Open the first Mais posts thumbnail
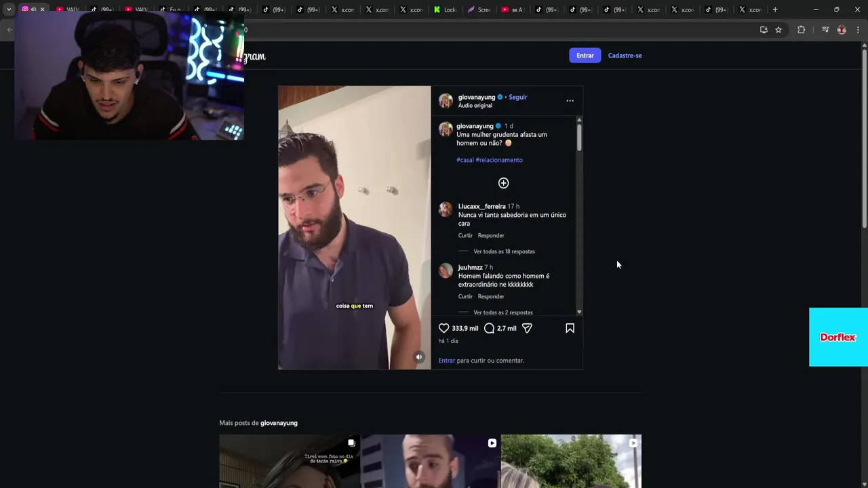Image resolution: width=868 pixels, height=488 pixels. tap(290, 462)
